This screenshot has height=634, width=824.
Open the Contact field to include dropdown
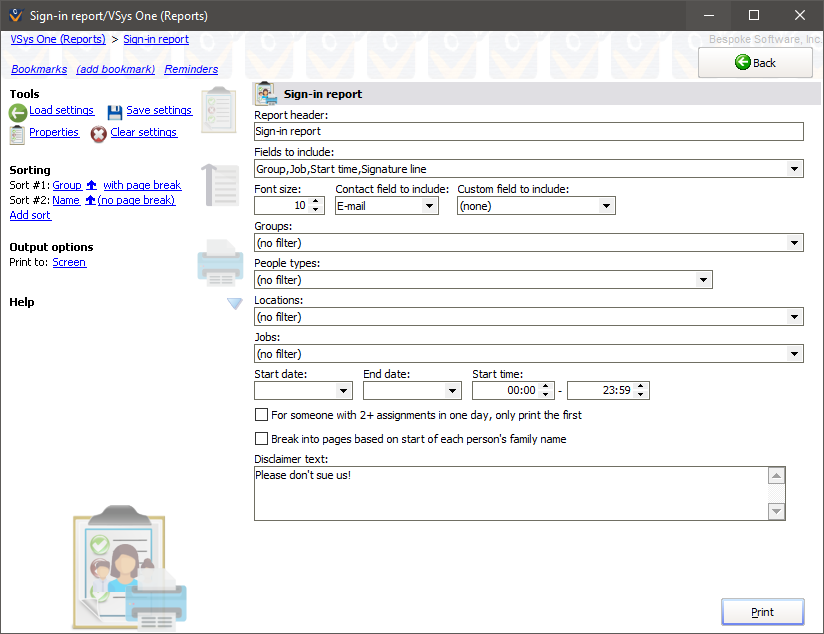pos(427,205)
